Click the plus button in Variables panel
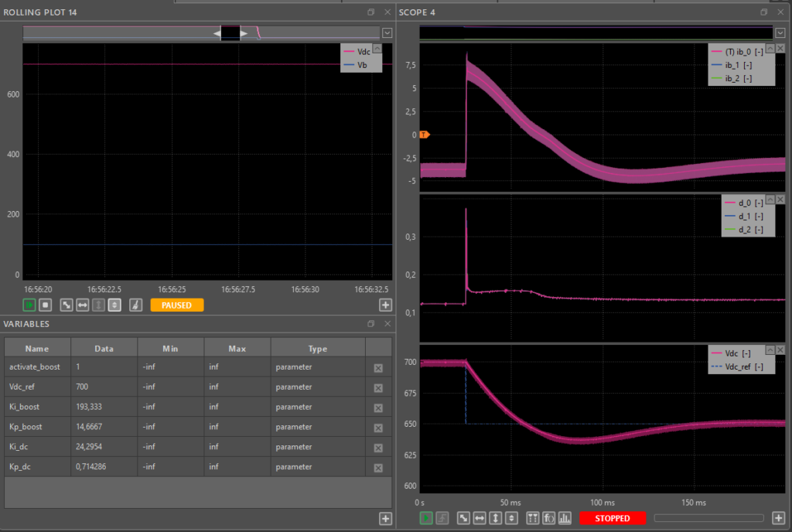The image size is (792, 532). click(385, 519)
